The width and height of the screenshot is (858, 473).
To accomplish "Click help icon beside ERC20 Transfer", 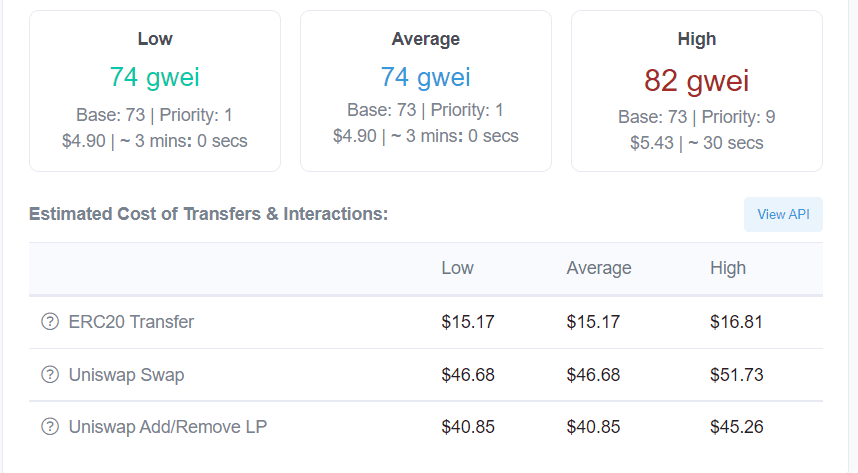I will point(50,322).
